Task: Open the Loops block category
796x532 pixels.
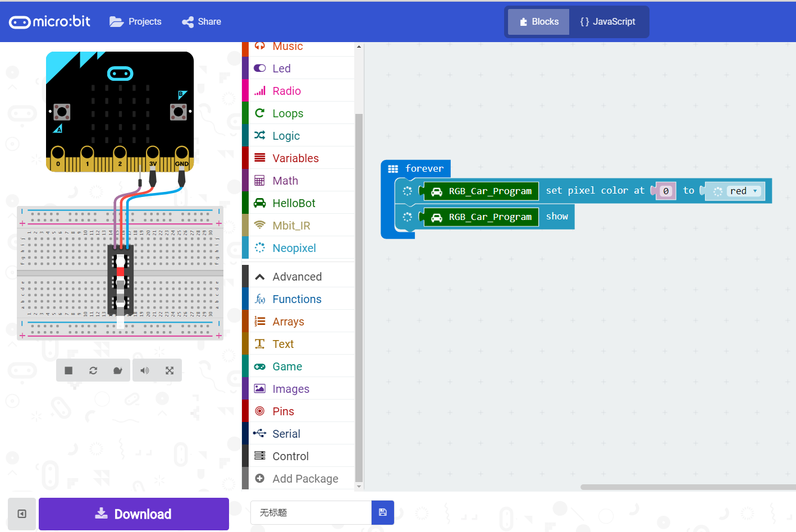Action: (298, 113)
